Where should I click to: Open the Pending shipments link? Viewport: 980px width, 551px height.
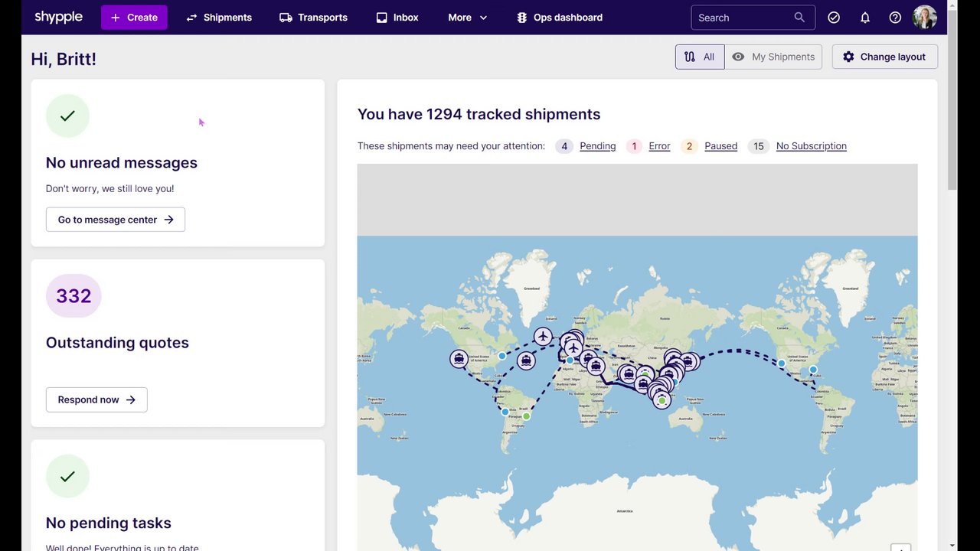(597, 146)
